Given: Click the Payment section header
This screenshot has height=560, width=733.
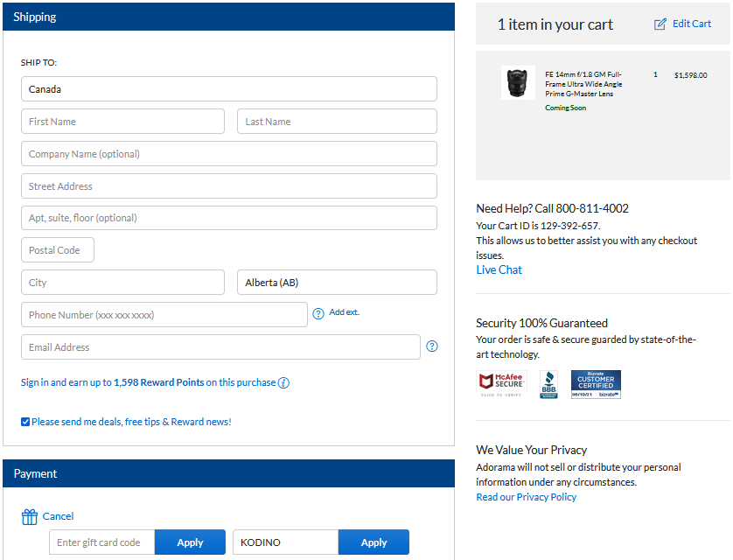Looking at the screenshot, I should (x=228, y=473).
